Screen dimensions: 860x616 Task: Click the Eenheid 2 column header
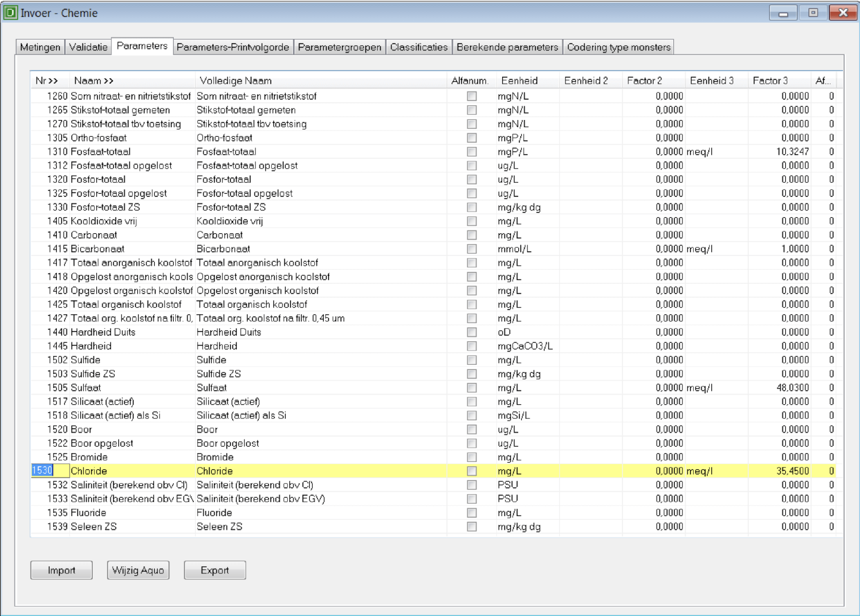tap(591, 81)
